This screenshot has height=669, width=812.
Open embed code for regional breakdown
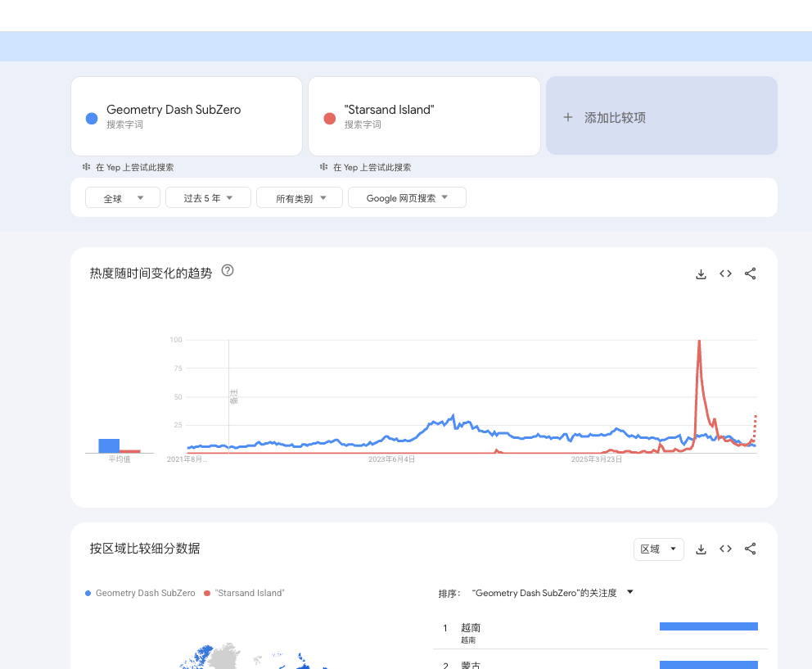725,549
